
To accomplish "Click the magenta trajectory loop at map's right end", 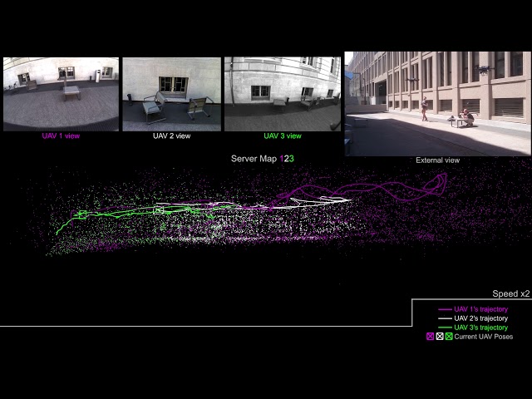I will click(436, 184).
